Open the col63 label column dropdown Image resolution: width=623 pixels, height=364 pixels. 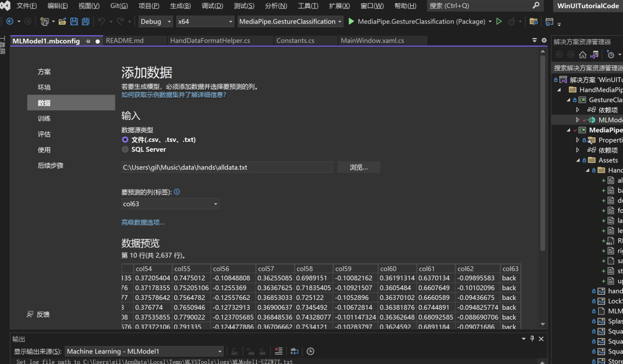[170, 204]
